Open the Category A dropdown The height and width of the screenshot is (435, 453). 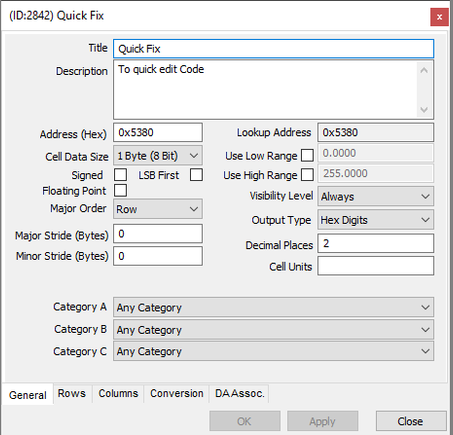273,307
